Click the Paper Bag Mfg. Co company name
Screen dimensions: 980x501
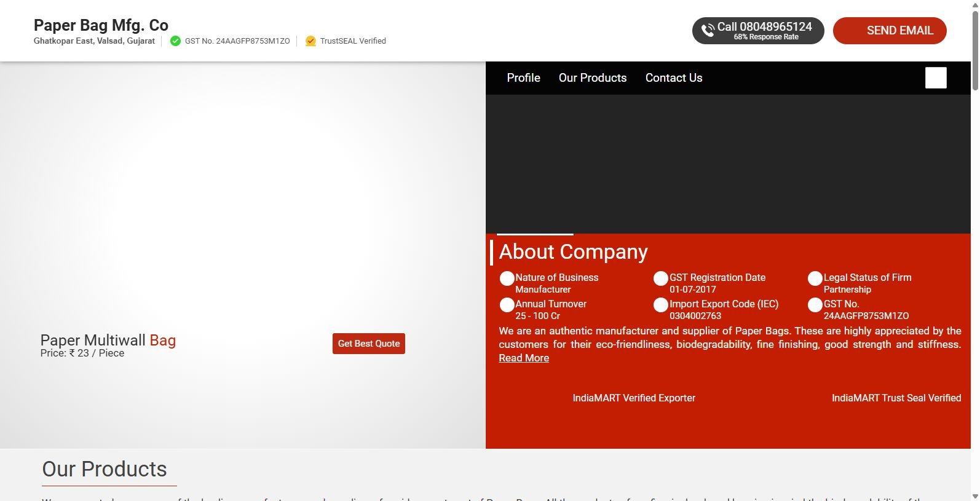point(101,25)
